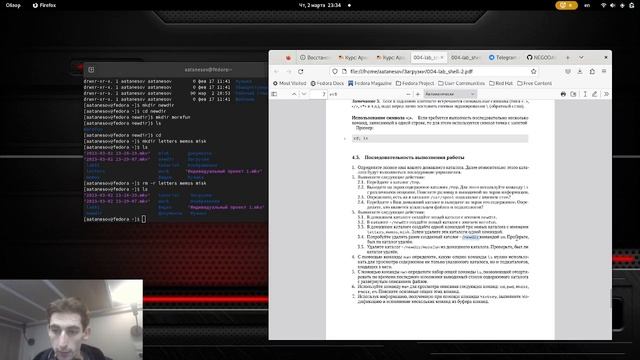Open the Most Visited bookmark
The width and height of the screenshot is (640, 360).
pos(289,83)
